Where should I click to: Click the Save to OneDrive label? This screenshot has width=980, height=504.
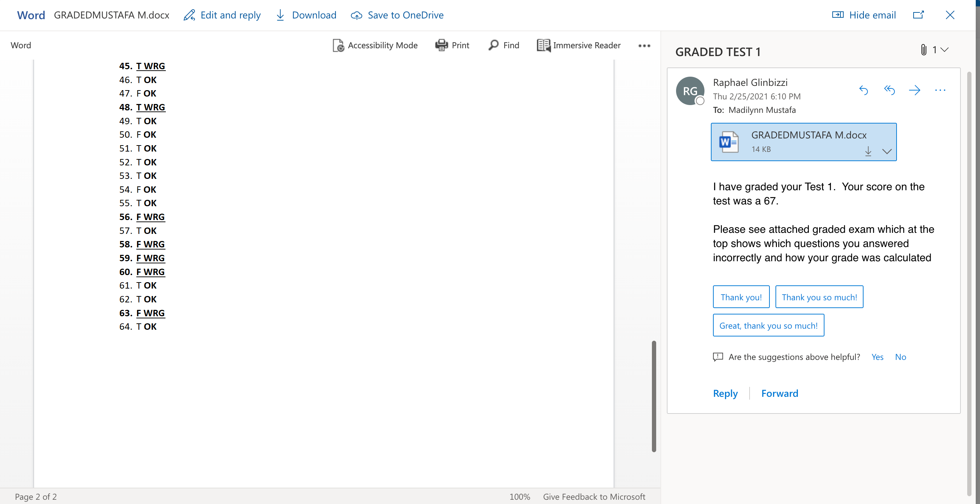[x=405, y=15]
